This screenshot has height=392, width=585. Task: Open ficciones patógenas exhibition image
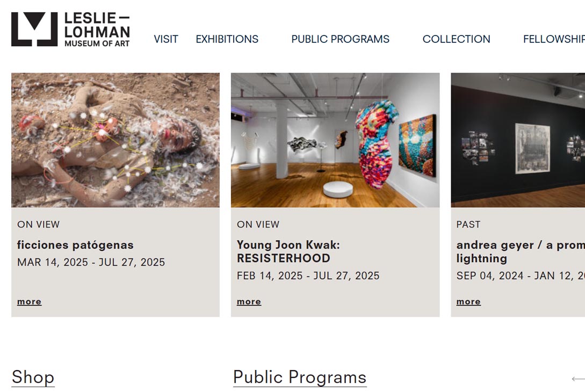pyautogui.click(x=115, y=140)
